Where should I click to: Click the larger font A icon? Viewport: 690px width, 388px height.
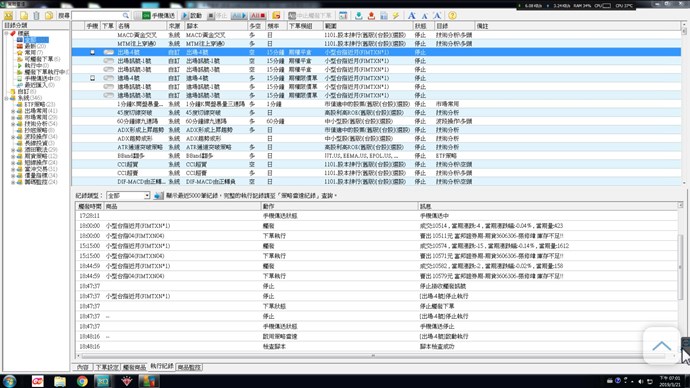point(411,15)
